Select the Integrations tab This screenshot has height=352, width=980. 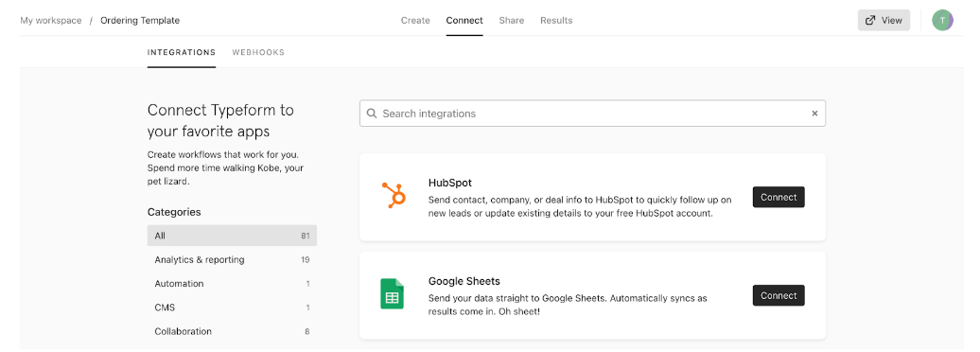[182, 53]
